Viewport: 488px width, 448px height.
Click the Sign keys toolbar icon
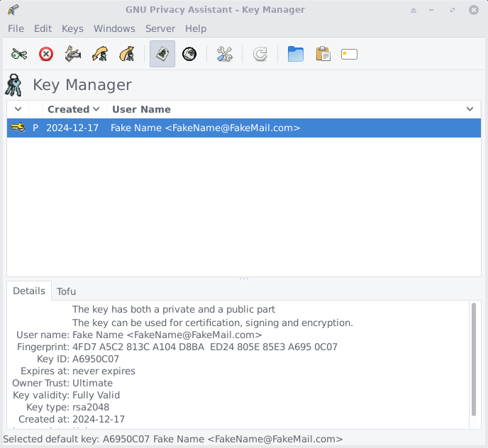[x=73, y=54]
